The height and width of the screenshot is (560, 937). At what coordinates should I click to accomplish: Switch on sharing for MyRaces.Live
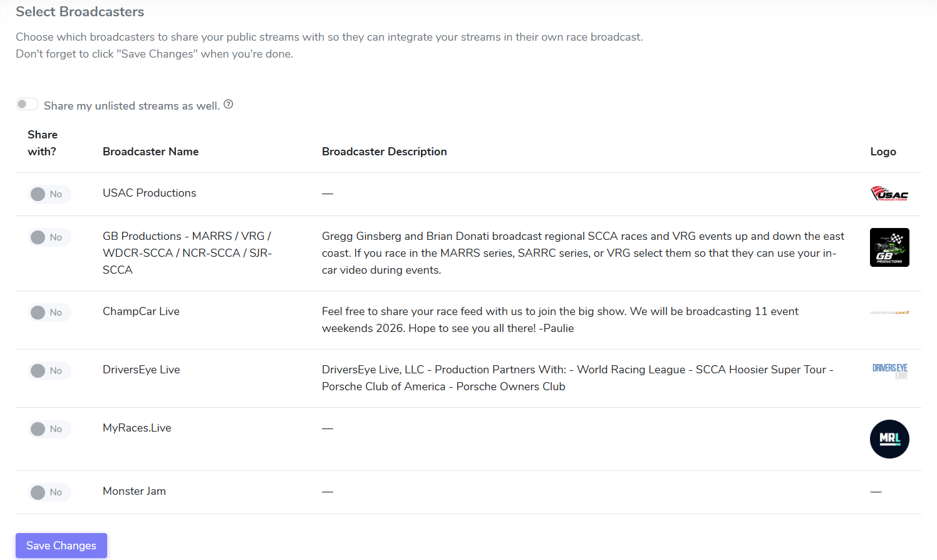(48, 429)
